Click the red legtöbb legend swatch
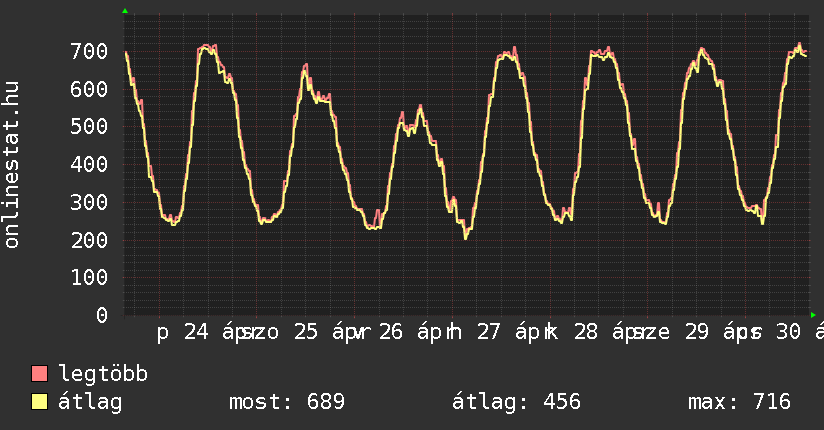The image size is (824, 430). [40, 375]
